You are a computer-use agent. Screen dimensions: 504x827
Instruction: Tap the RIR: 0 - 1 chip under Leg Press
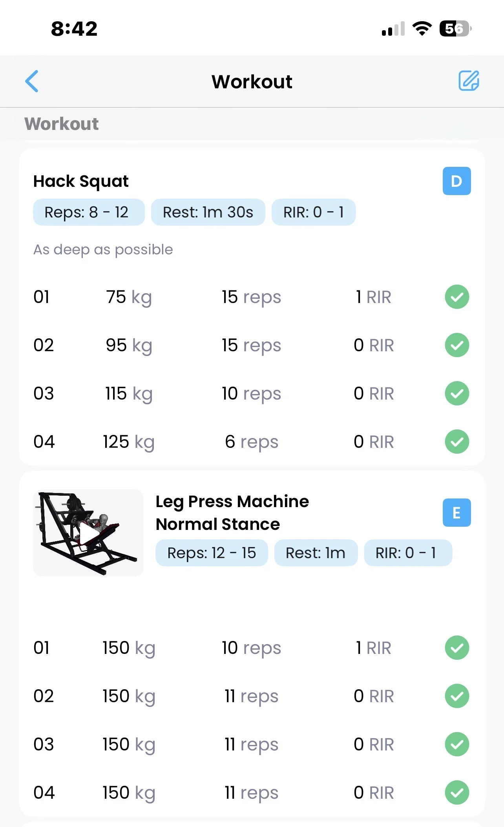pyautogui.click(x=408, y=553)
